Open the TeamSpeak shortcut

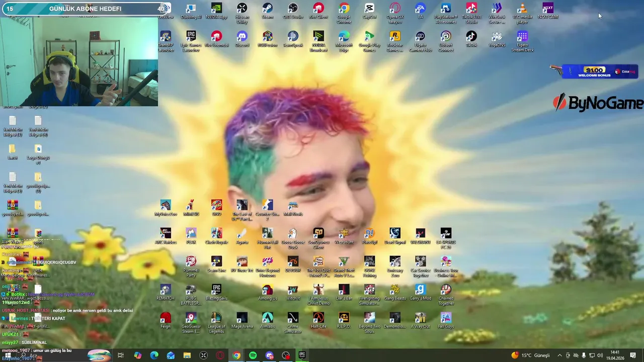pos(293,39)
